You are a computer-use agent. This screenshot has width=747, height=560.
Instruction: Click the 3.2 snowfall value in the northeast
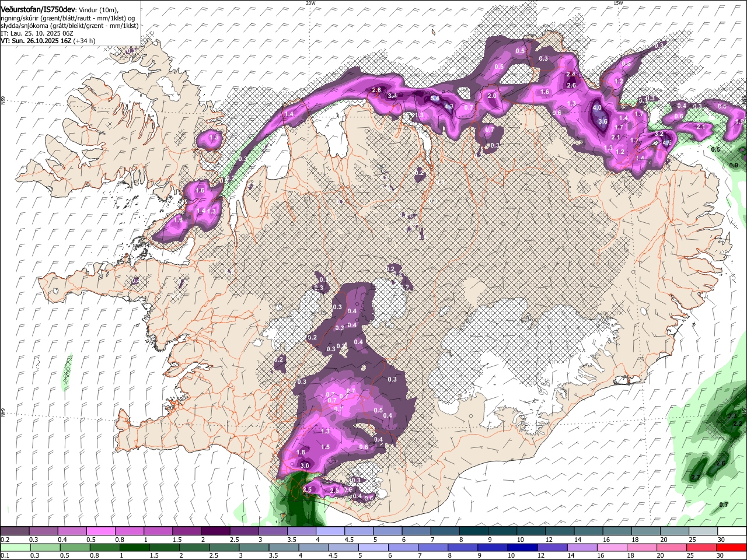pyautogui.click(x=659, y=134)
